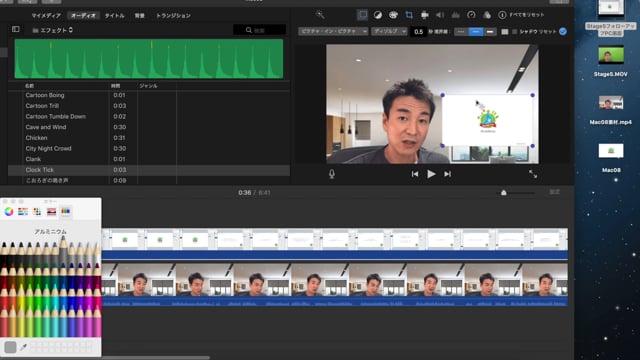Image resolution: width=640 pixels, height=360 pixels.
Task: Toggle the media browser sidebar icon
Action: tap(16, 29)
